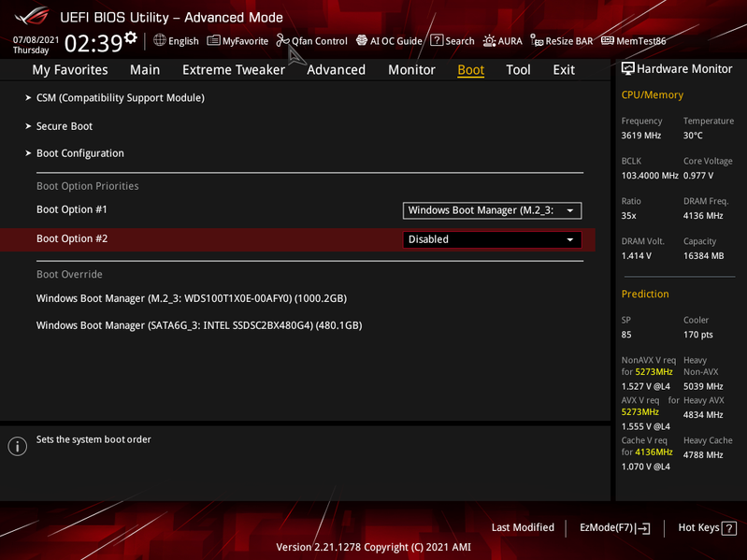Expand the Boot Configuration submenu
The width and height of the screenshot is (747, 560).
pos(80,153)
